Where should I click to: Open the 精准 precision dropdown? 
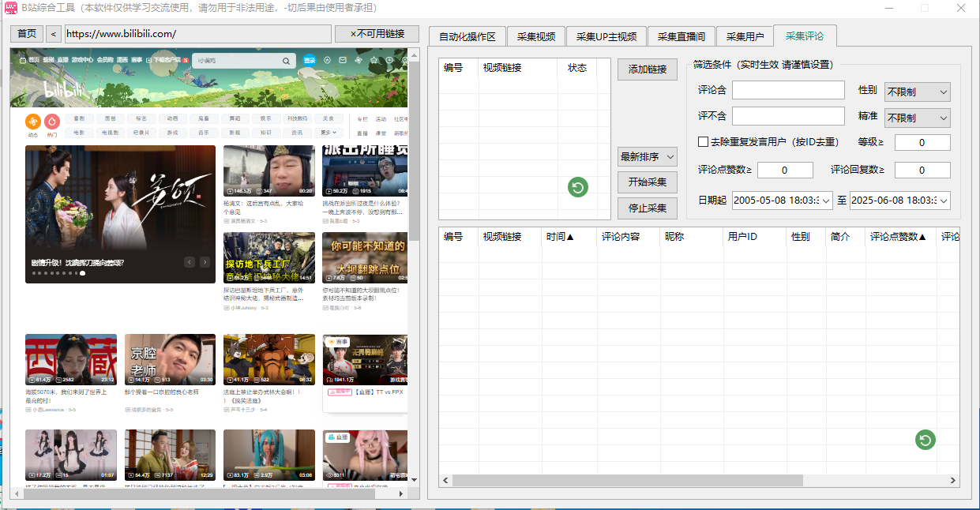point(916,118)
